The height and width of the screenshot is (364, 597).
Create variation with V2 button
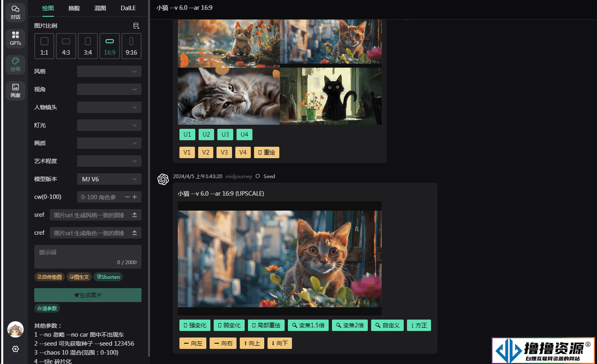(x=206, y=152)
